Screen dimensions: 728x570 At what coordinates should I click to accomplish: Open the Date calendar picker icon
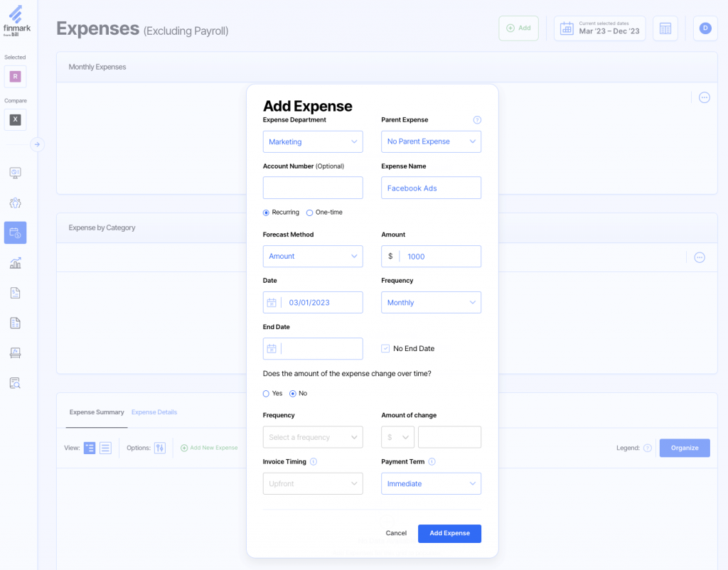tap(271, 303)
